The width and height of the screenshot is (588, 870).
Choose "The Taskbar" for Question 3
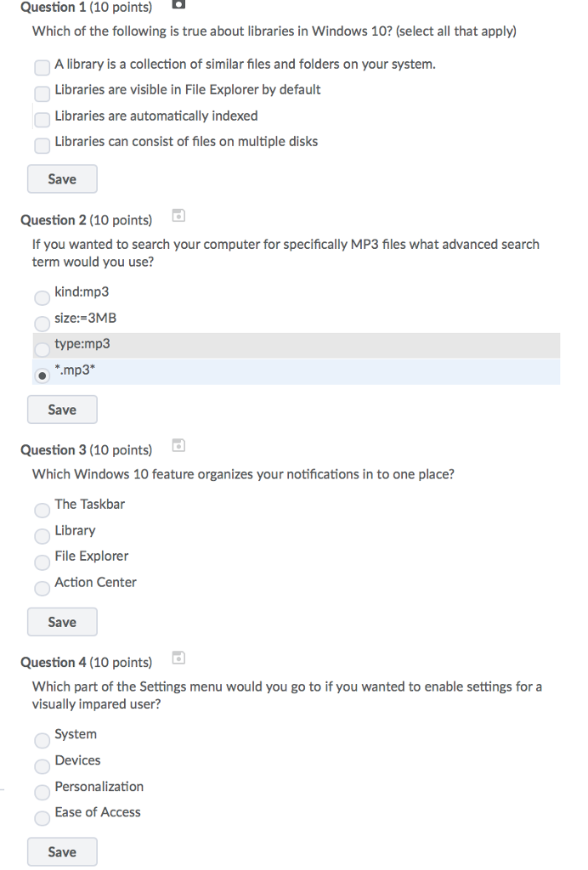[42, 510]
